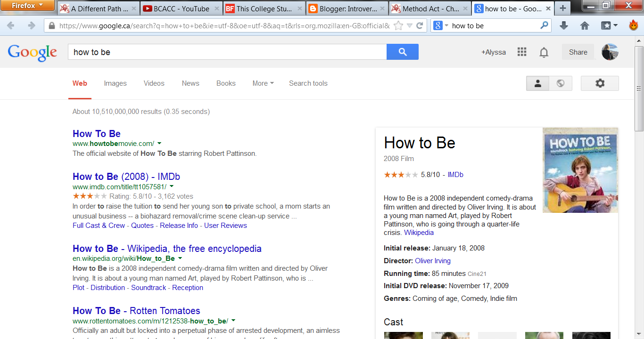Open the URL history dropdown arrow
The image size is (644, 339).
(x=410, y=26)
